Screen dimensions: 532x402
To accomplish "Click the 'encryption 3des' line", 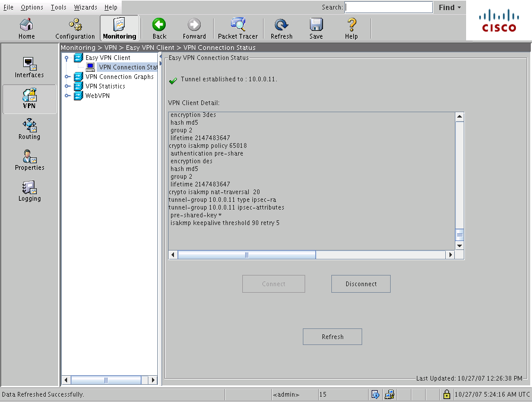I will click(x=193, y=115).
